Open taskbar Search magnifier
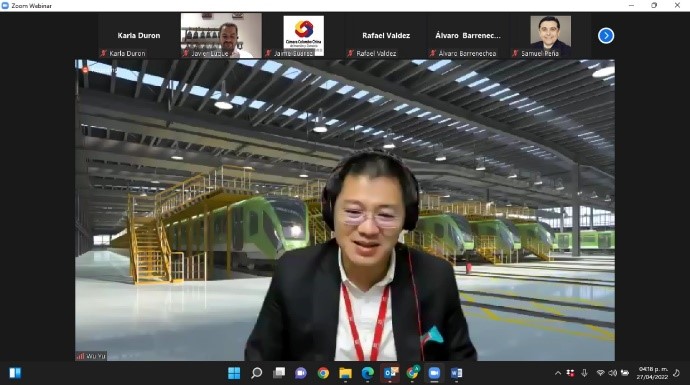 (x=257, y=373)
